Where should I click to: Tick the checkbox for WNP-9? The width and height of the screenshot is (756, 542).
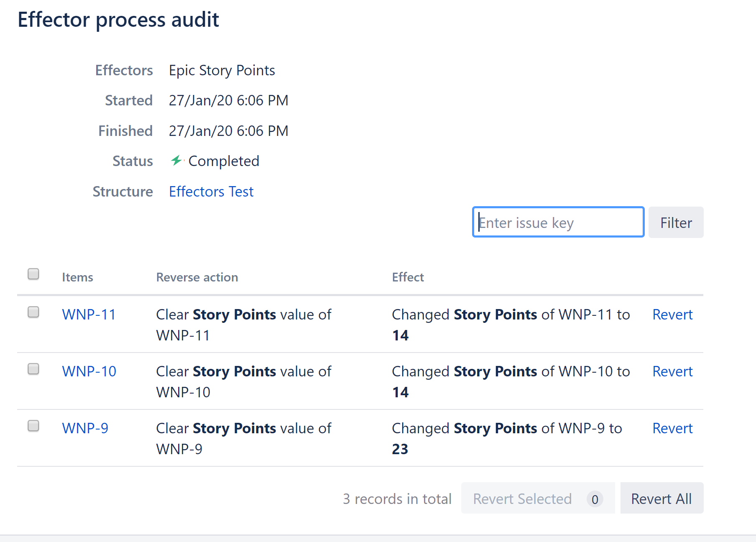tap(33, 426)
